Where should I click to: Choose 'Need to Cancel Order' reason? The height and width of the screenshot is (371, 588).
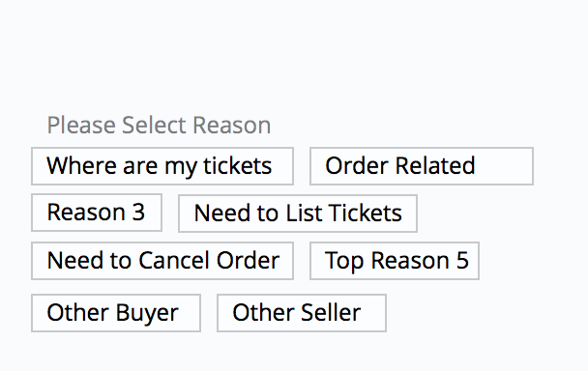(x=162, y=261)
